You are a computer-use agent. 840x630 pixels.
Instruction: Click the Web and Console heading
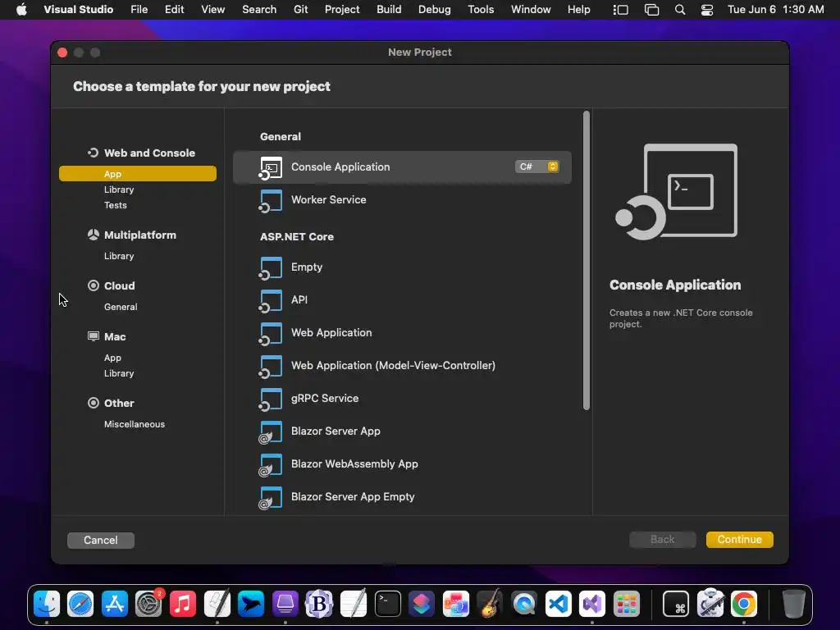tap(149, 153)
